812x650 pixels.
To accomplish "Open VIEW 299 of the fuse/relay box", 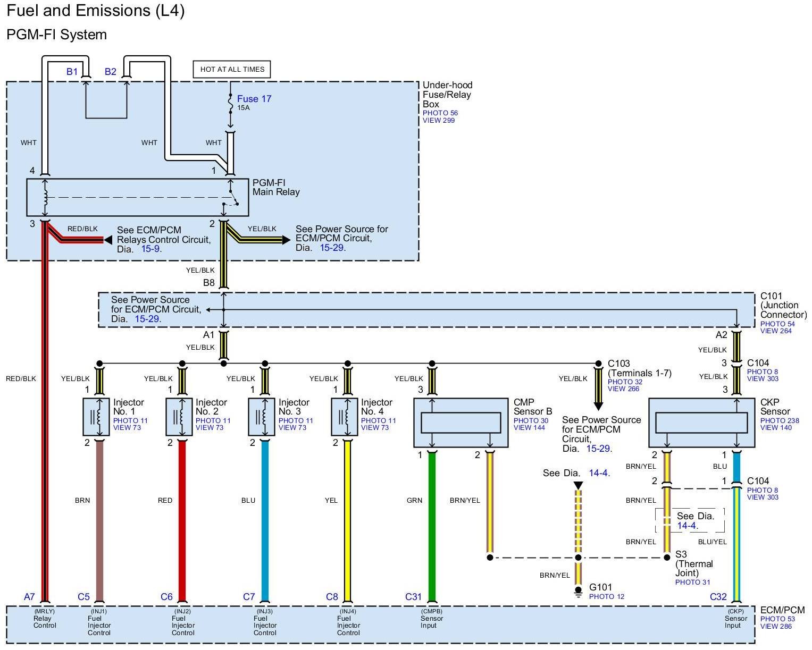I will click(438, 120).
